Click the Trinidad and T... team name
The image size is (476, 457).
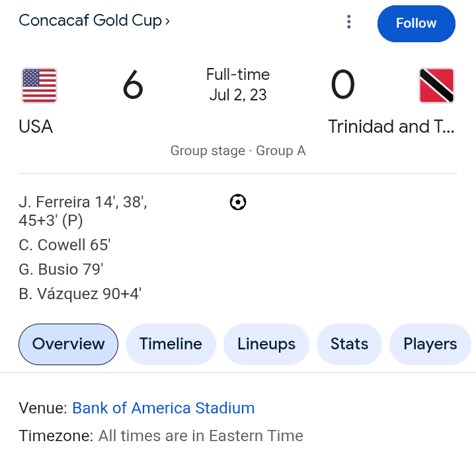pos(391,126)
